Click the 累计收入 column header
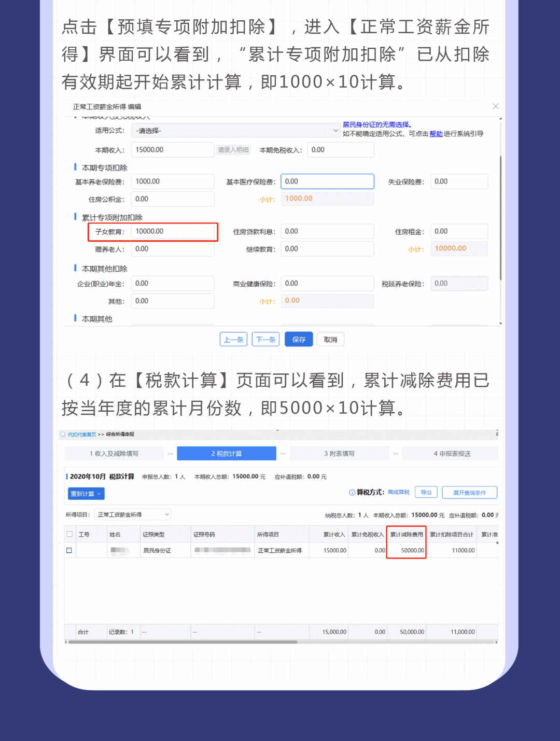560x741 pixels. click(x=329, y=535)
